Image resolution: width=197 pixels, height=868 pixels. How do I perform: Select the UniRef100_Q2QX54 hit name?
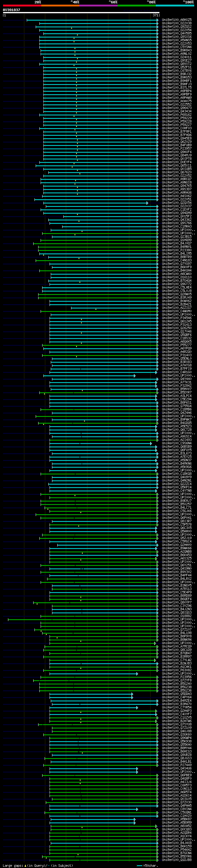(177, 203)
